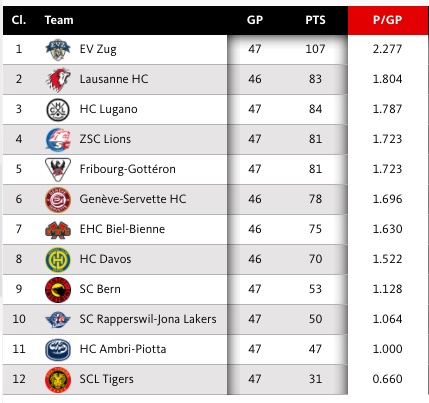Viewport: 429px width, 403px height.
Task: Click the Cl. ranking column header
Action: coord(19,20)
